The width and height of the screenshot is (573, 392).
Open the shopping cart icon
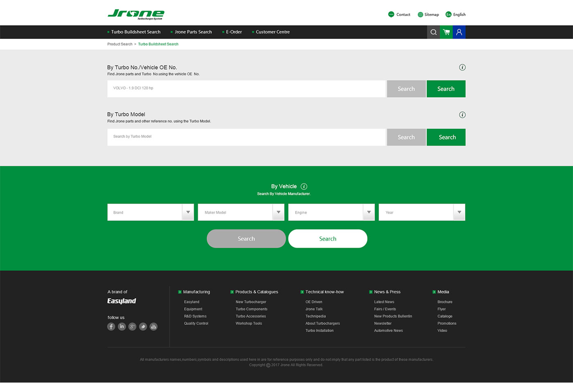point(446,32)
